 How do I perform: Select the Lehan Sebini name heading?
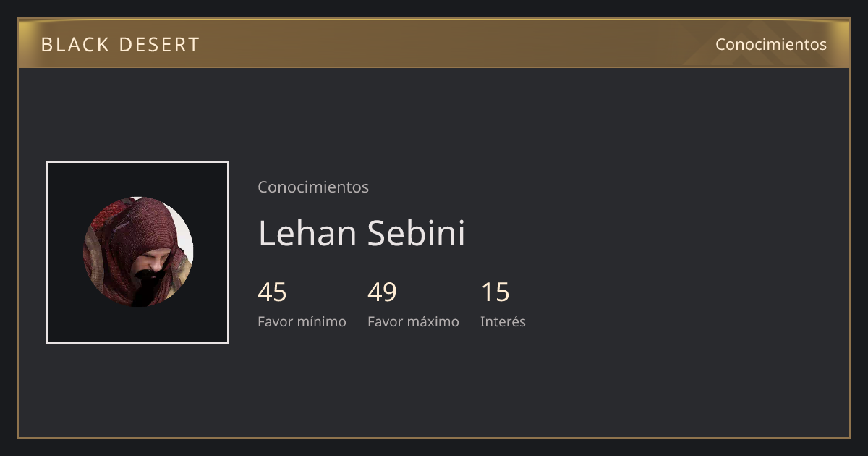361,233
